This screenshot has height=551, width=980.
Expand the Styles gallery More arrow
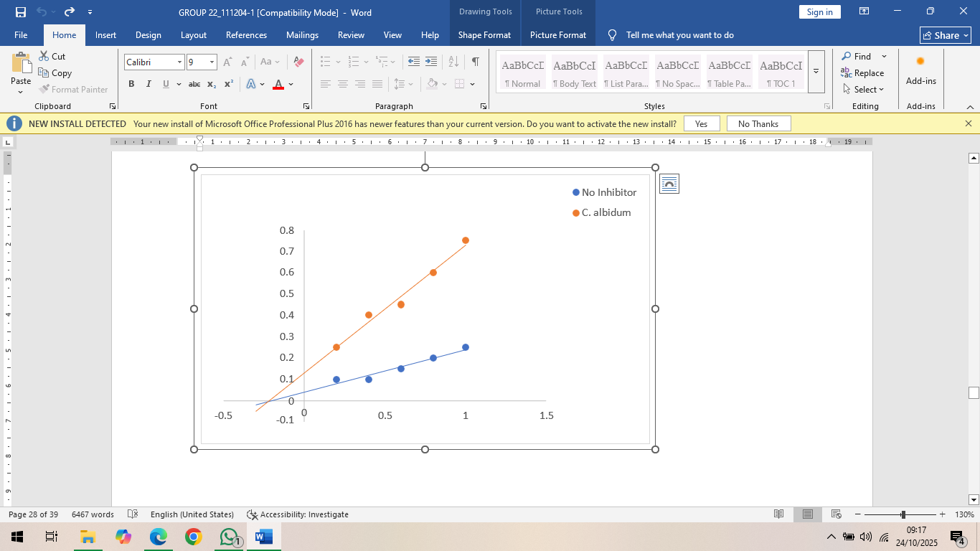pyautogui.click(x=816, y=72)
